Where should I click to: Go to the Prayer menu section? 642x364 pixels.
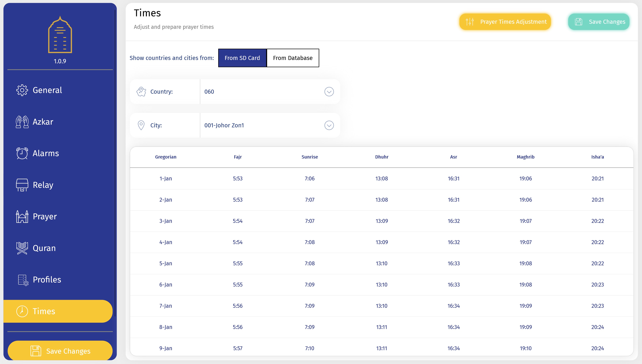45,216
